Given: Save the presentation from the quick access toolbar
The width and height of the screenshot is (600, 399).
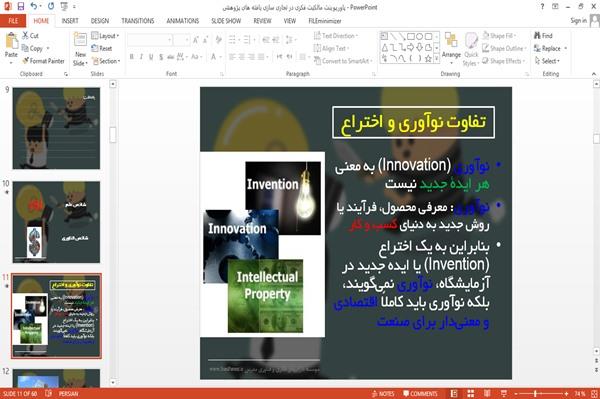Looking at the screenshot, I should (x=21, y=7).
